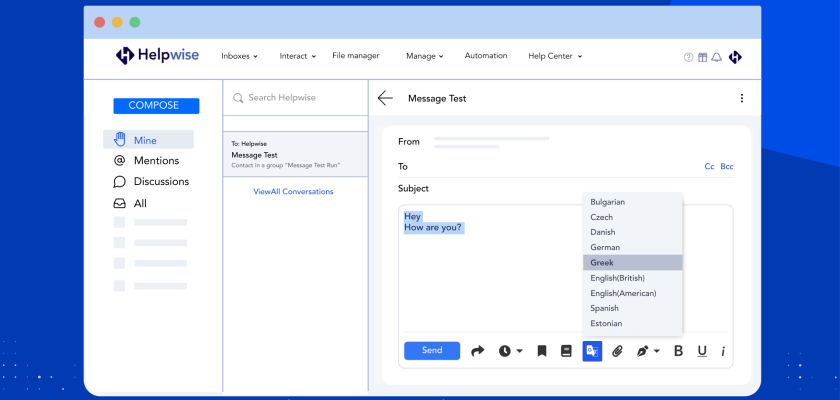Toggle underline formatting
Screen dimensions: 840x400
point(702,351)
